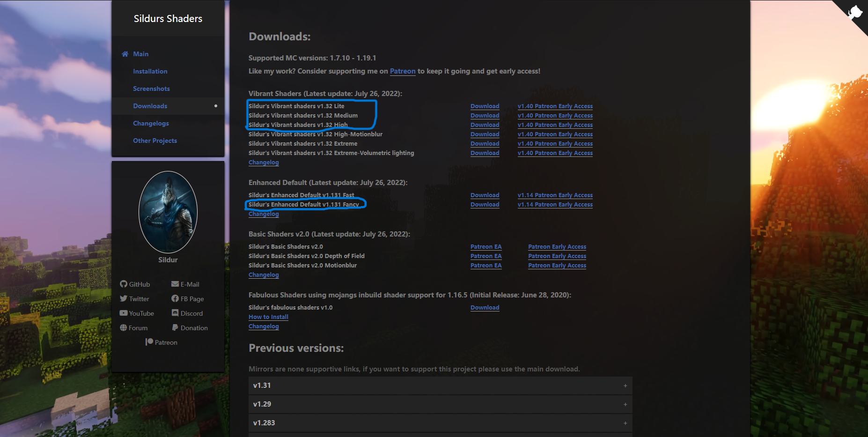The image size is (868, 437).
Task: Download Vibrant shaders v1.32 High-Motionblur
Action: click(485, 134)
